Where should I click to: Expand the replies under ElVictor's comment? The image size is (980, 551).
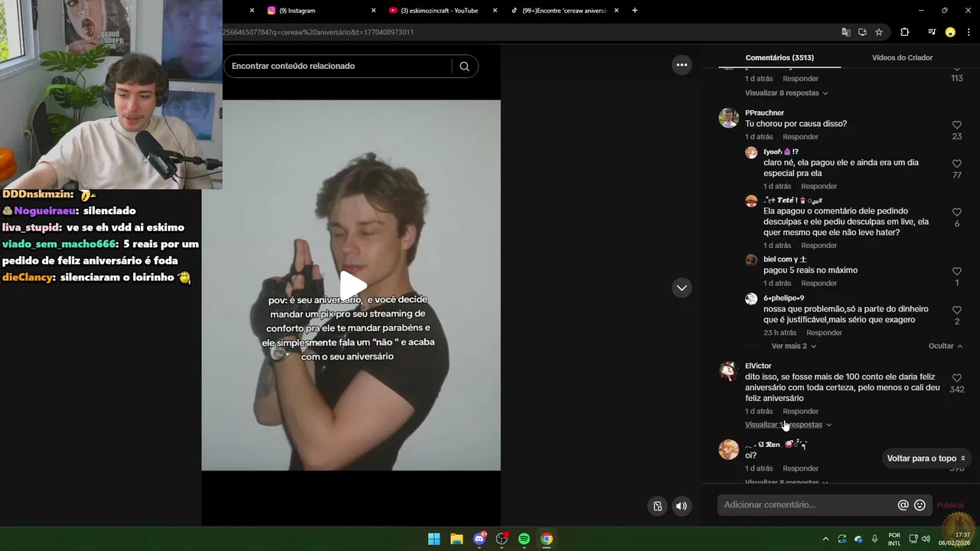tap(788, 425)
